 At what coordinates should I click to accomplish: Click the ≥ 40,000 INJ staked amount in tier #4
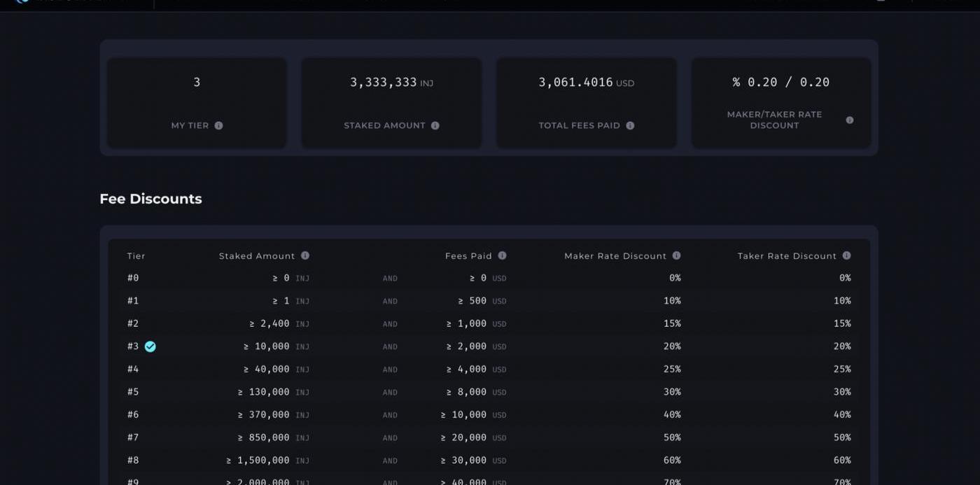tap(276, 369)
